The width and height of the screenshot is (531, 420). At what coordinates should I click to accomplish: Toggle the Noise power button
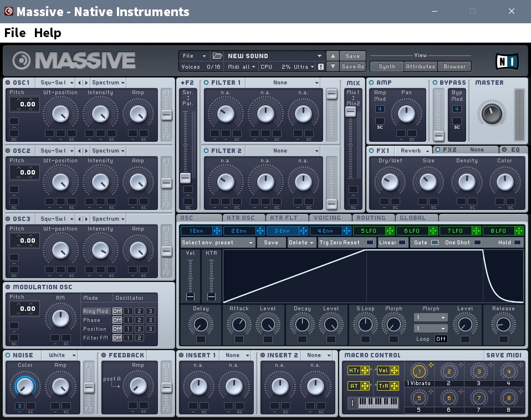8,355
